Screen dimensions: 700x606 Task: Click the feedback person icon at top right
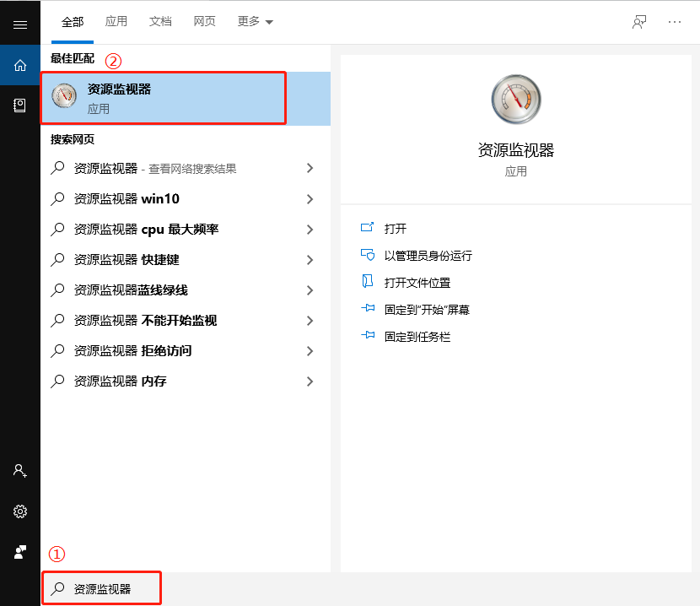pyautogui.click(x=639, y=22)
